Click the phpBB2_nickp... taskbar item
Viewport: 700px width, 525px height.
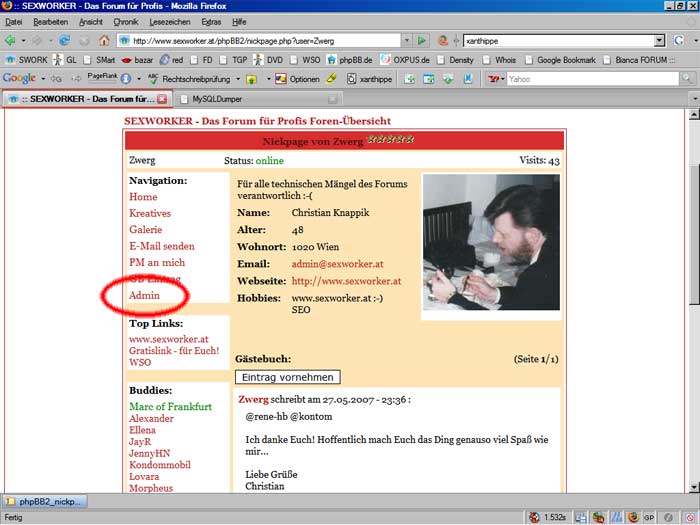(x=44, y=502)
